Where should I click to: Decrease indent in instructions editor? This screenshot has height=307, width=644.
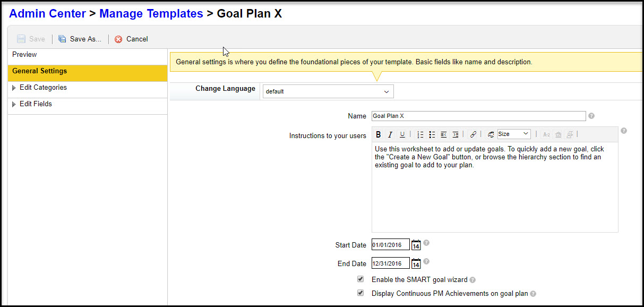(x=444, y=134)
